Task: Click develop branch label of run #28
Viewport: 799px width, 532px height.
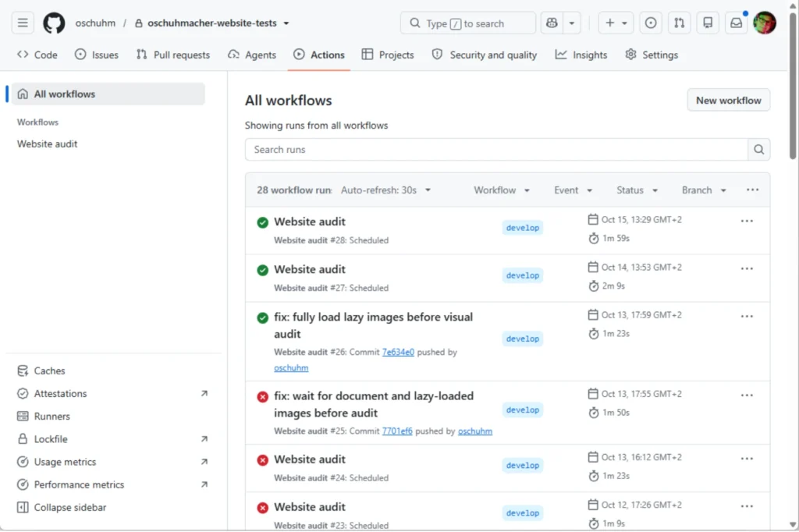Action: coord(522,228)
